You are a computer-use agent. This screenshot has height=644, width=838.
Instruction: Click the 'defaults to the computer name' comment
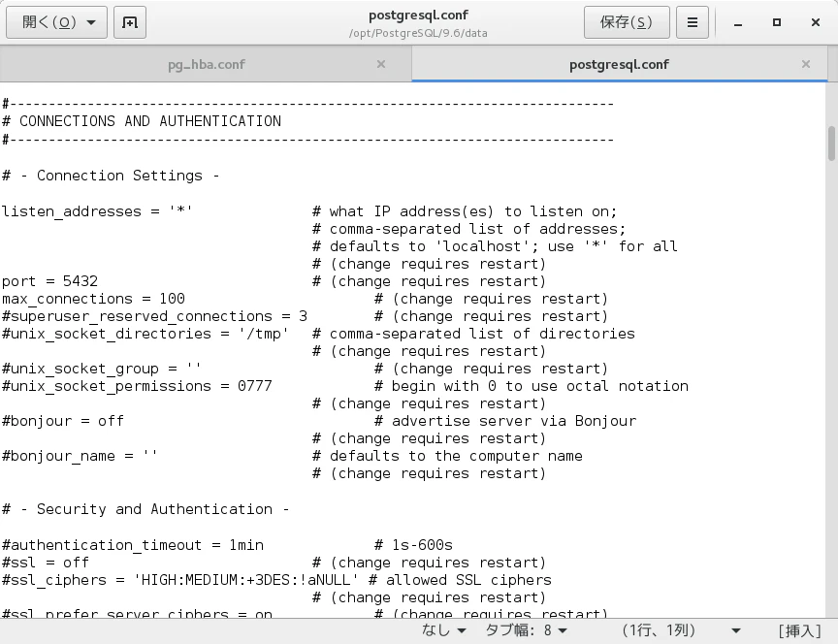[447, 457]
